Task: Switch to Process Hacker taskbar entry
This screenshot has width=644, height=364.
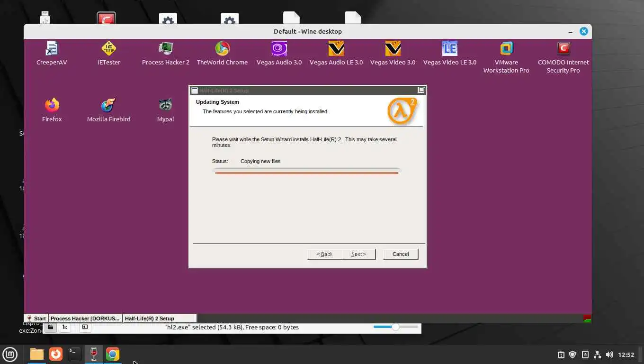Action: click(85, 318)
